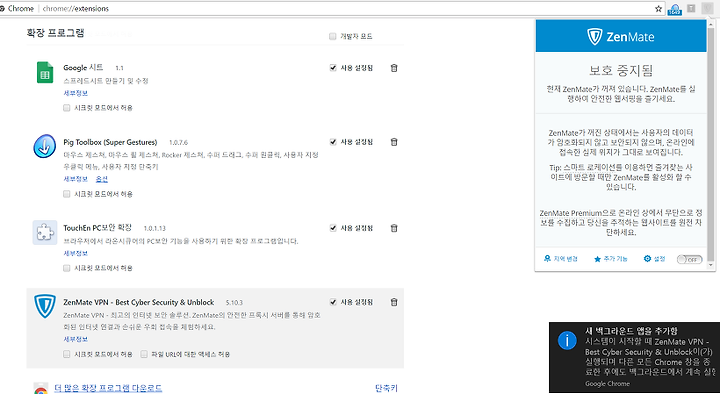Click the chrome://extensions address bar

(x=331, y=9)
